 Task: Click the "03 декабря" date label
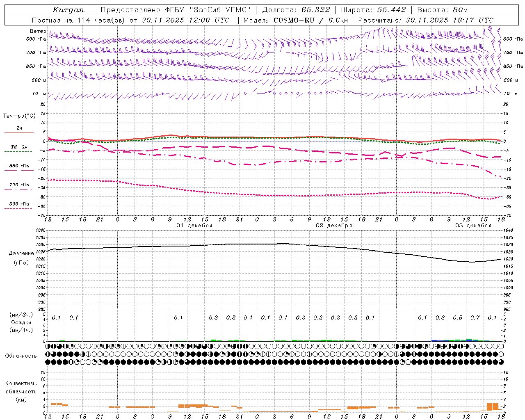click(x=473, y=226)
